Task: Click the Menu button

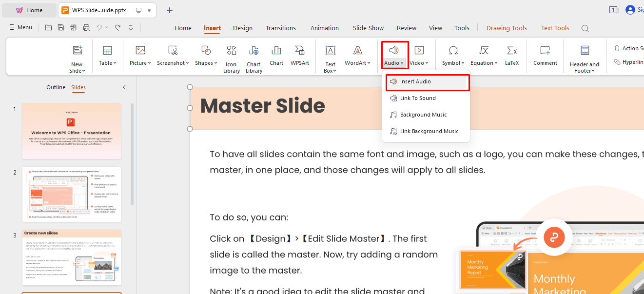Action: [x=20, y=27]
